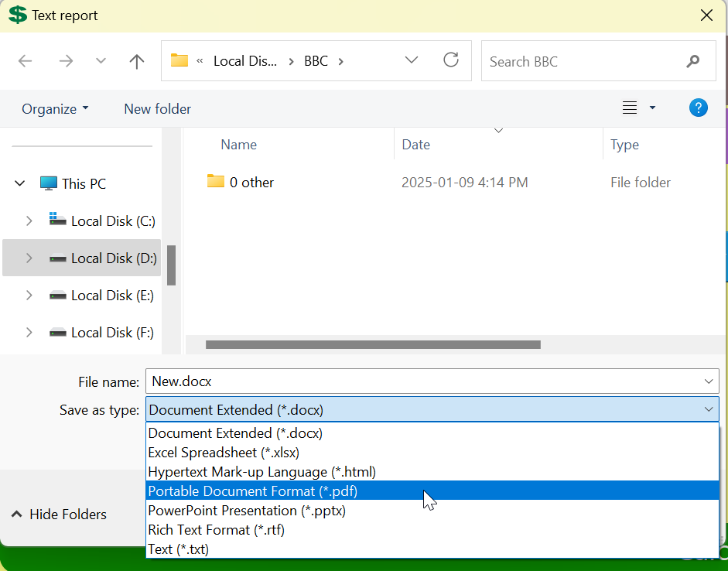
Task: Open the Organize menu
Action: click(x=55, y=108)
